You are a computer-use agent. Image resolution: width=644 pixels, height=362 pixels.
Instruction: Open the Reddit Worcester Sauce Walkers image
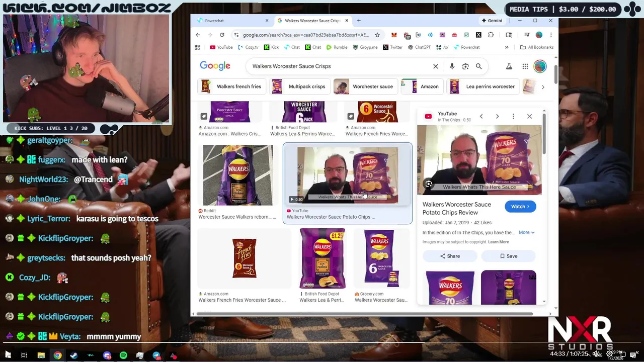(237, 175)
